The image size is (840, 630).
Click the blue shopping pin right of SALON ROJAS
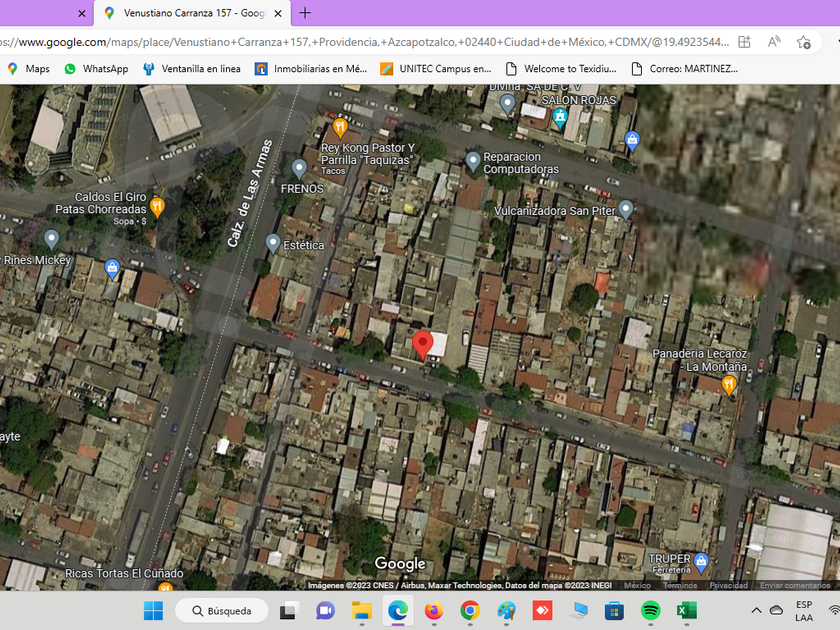coord(632,141)
